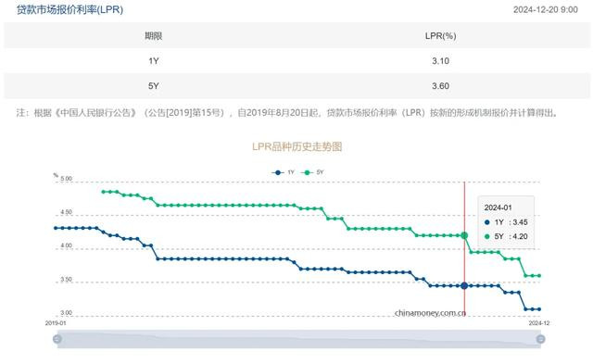The image size is (593, 364).
Task: Click the middle of the range slider track
Action: pos(298,339)
